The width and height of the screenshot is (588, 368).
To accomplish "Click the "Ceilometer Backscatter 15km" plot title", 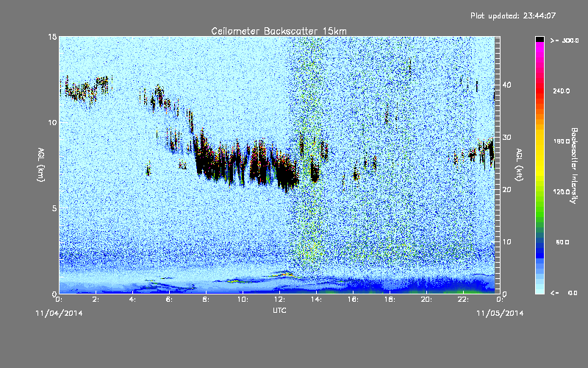I will click(x=279, y=31).
